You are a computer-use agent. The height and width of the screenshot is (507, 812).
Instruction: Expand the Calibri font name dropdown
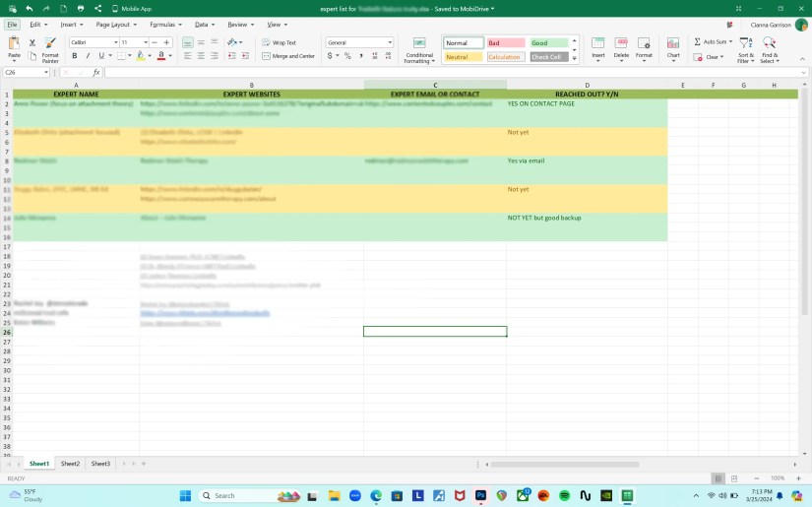[x=115, y=42]
